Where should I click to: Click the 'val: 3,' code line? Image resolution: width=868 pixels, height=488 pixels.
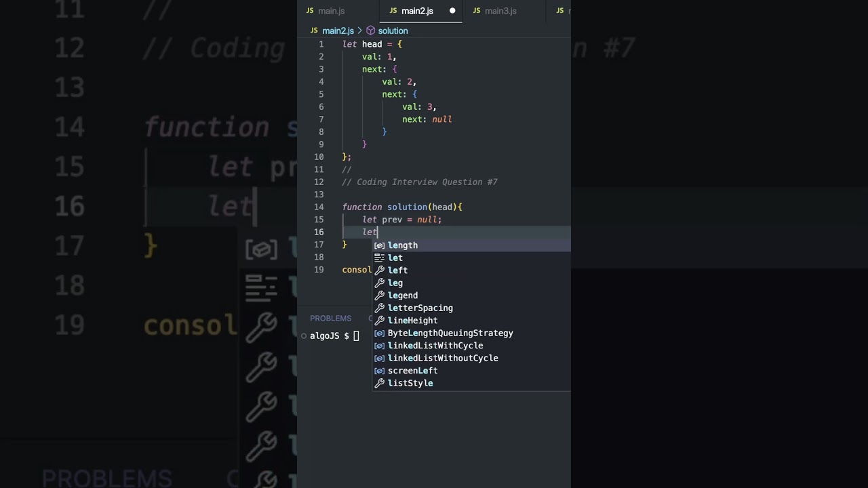click(419, 106)
